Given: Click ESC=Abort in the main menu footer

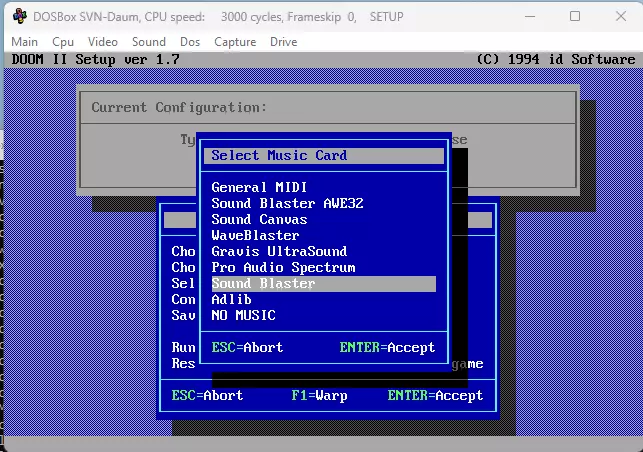Looking at the screenshot, I should (207, 395).
